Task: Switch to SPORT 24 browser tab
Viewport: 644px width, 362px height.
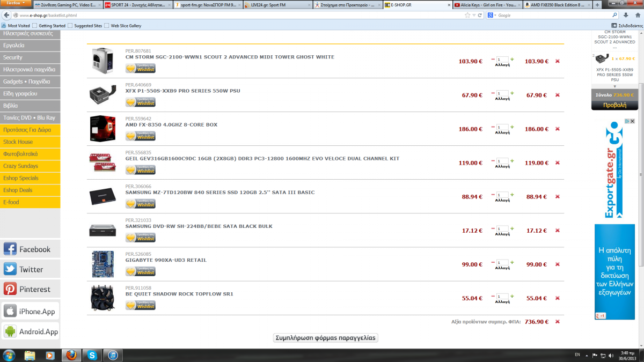Action: [x=137, y=5]
